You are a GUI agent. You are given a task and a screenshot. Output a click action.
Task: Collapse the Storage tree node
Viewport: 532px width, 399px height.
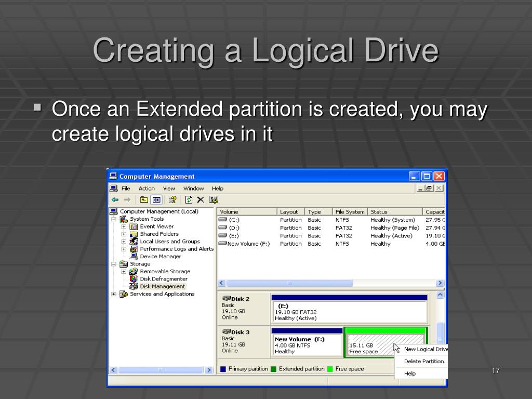114,264
